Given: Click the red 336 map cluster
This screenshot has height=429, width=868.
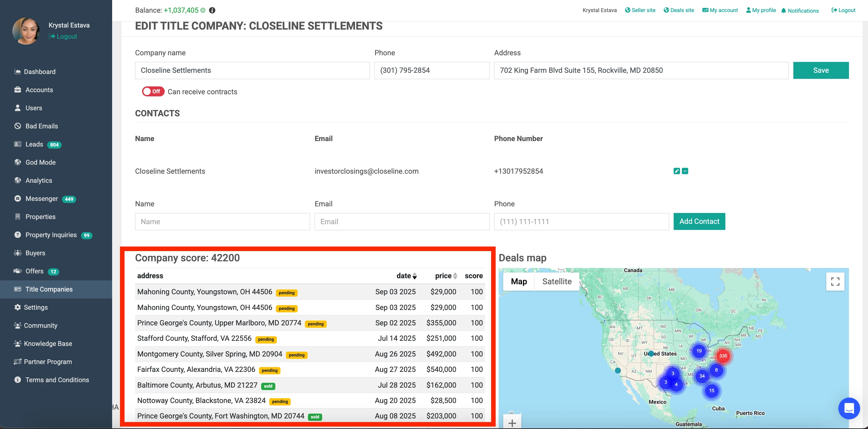Looking at the screenshot, I should pyautogui.click(x=723, y=356).
